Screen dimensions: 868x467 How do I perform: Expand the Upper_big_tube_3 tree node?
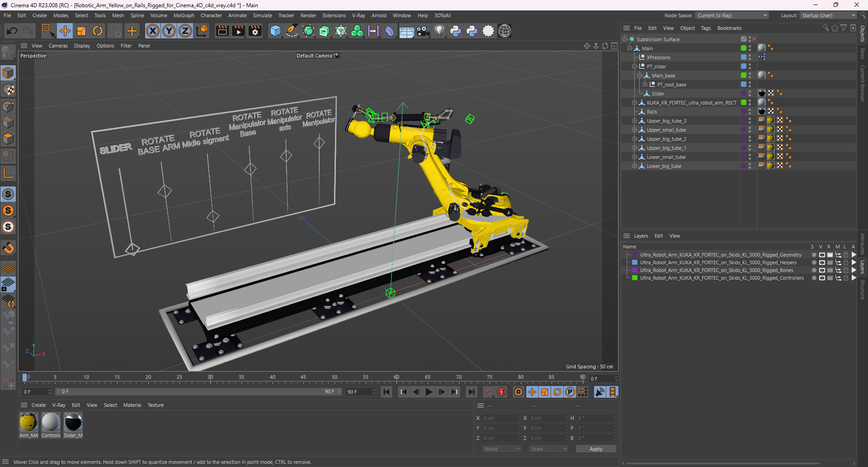635,121
